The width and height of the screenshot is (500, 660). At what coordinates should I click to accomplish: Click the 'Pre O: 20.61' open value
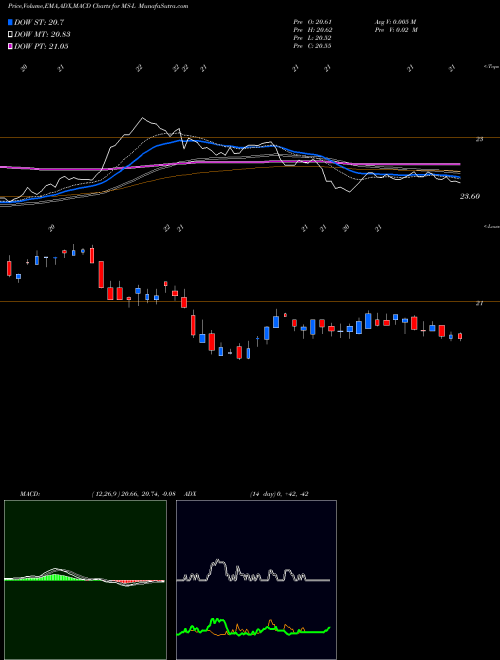pos(313,22)
